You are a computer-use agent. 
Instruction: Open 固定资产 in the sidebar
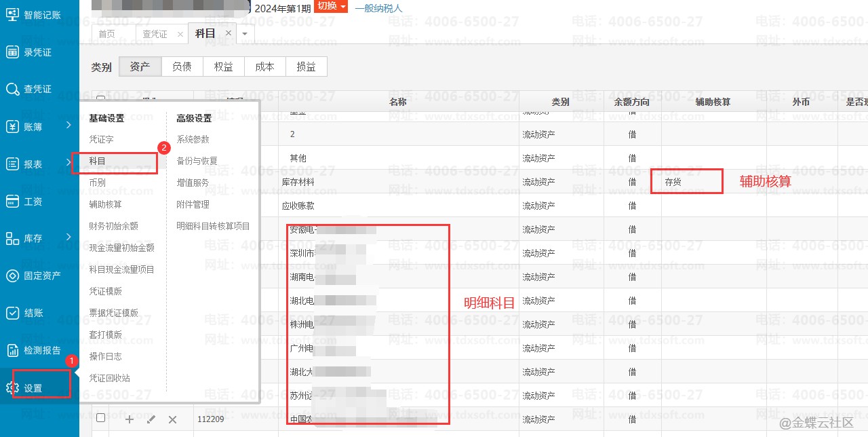click(12, 275)
